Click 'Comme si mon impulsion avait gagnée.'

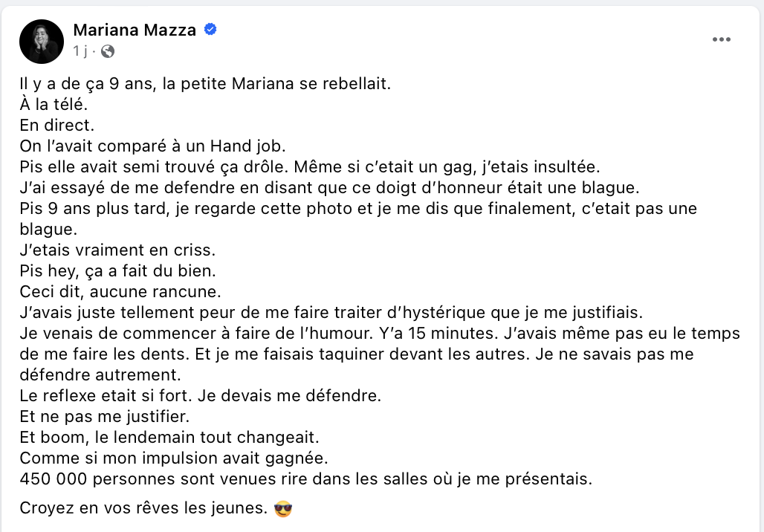point(174,458)
